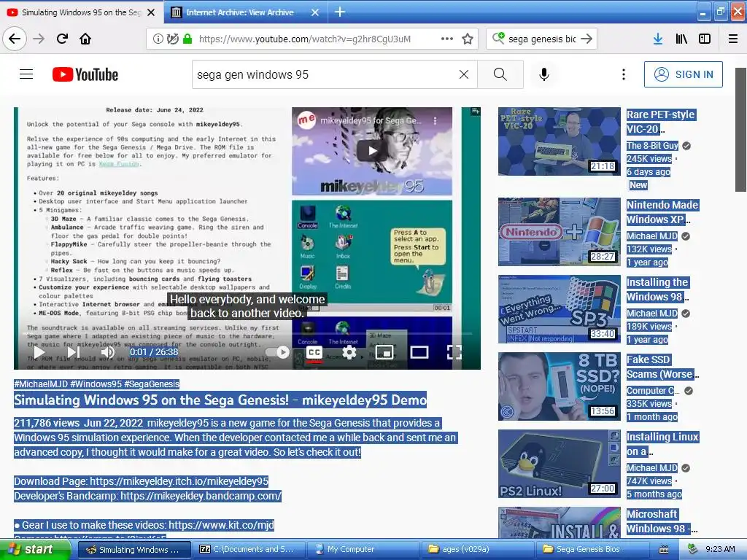Enable theater mode
Viewport: 747px width, 560px height.
pyautogui.click(x=419, y=352)
